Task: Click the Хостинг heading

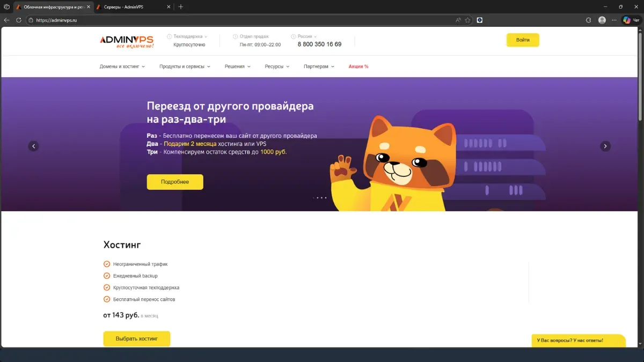Action: pos(122,245)
